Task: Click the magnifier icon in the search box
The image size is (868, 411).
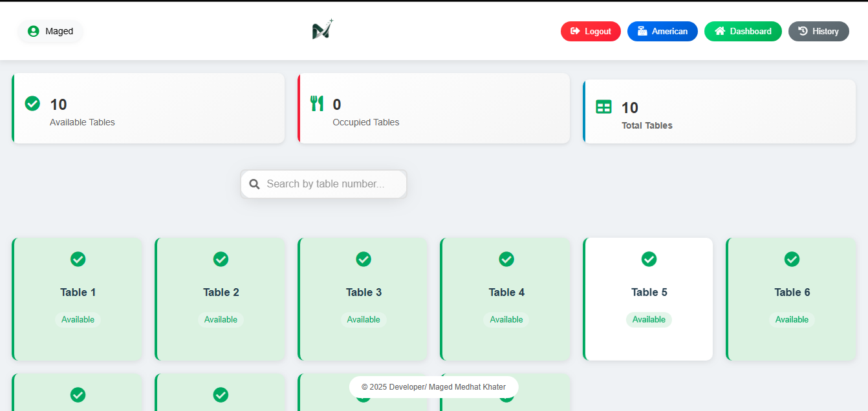Action: coord(255,184)
